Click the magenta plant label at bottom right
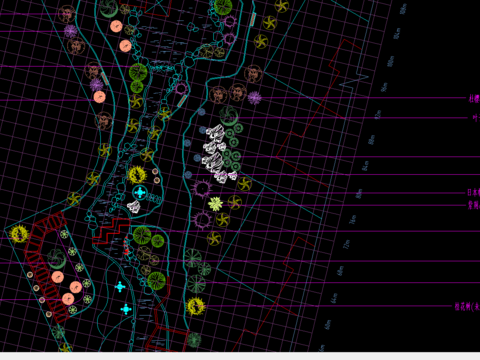This screenshot has width=480, height=360. coord(467,306)
